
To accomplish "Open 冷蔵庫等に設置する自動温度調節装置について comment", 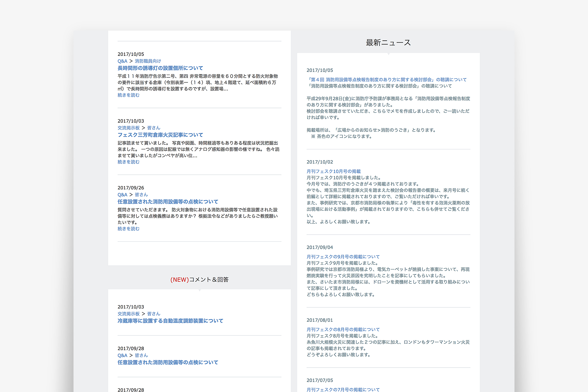I will (x=170, y=321).
